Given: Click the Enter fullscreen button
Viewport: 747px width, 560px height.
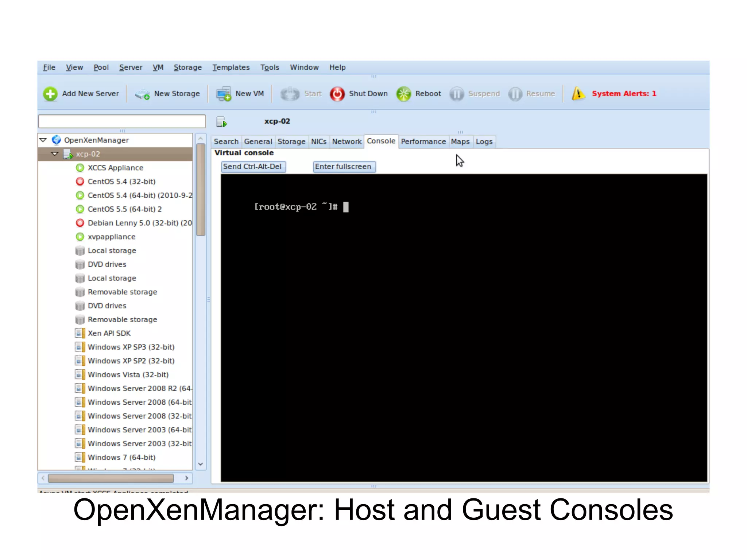Looking at the screenshot, I should coord(344,167).
